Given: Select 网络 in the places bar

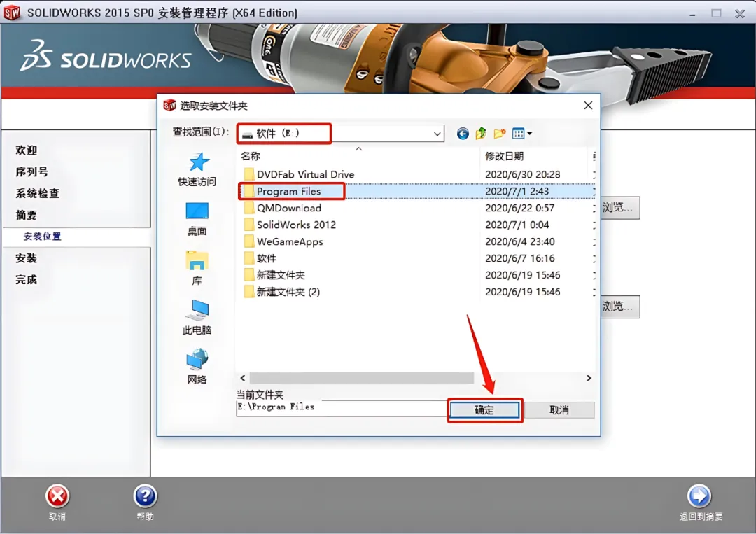Looking at the screenshot, I should click(x=197, y=367).
